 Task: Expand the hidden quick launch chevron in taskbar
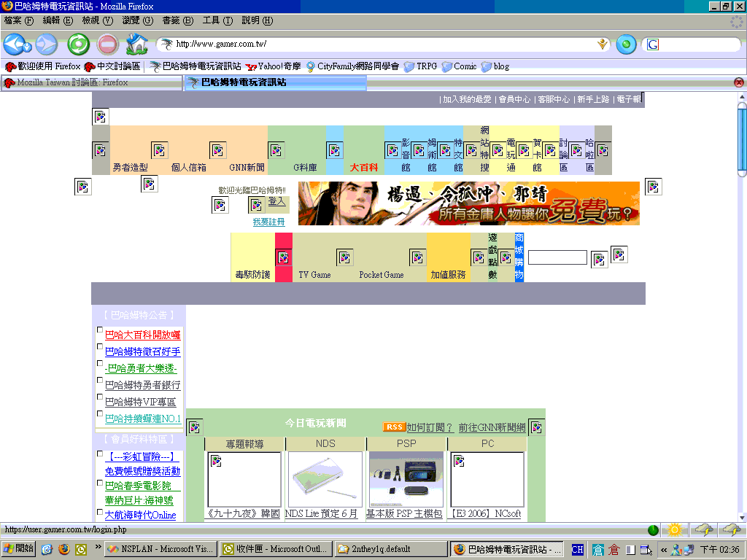98,547
